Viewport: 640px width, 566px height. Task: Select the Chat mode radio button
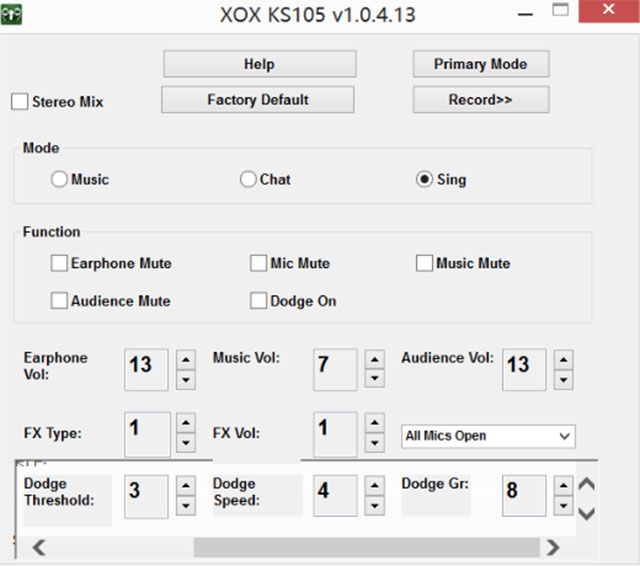click(x=248, y=179)
